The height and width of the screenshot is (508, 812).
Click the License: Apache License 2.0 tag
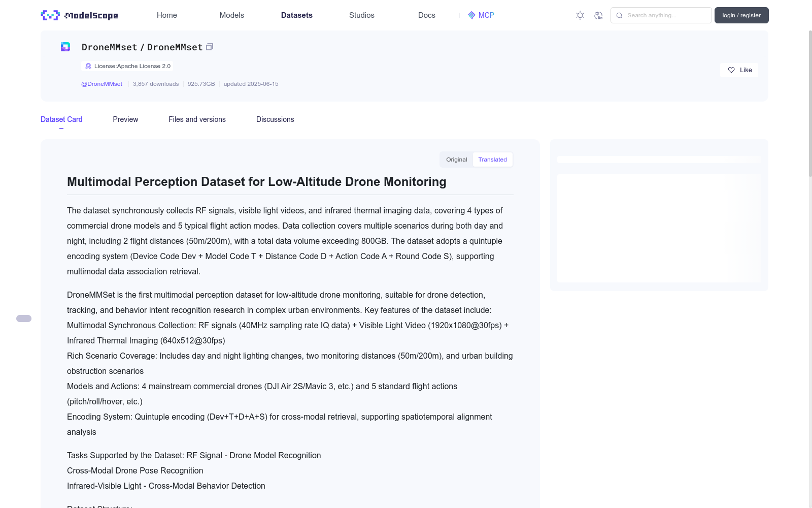click(x=127, y=66)
